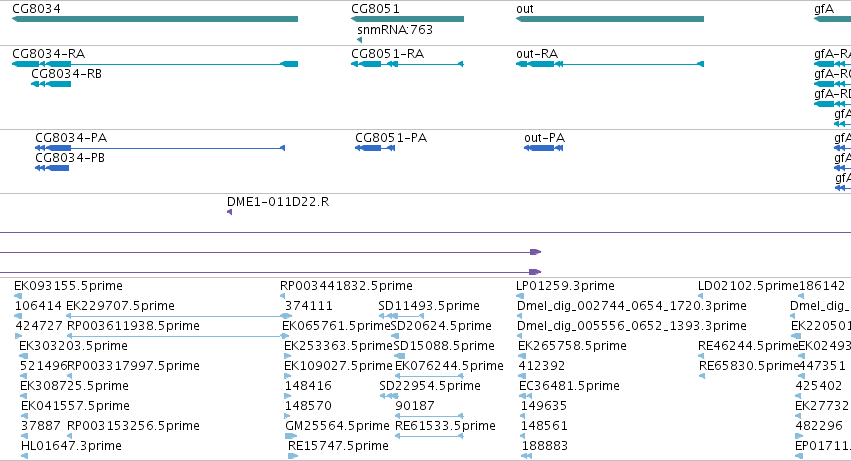Select feature 106414

[x=18, y=316]
